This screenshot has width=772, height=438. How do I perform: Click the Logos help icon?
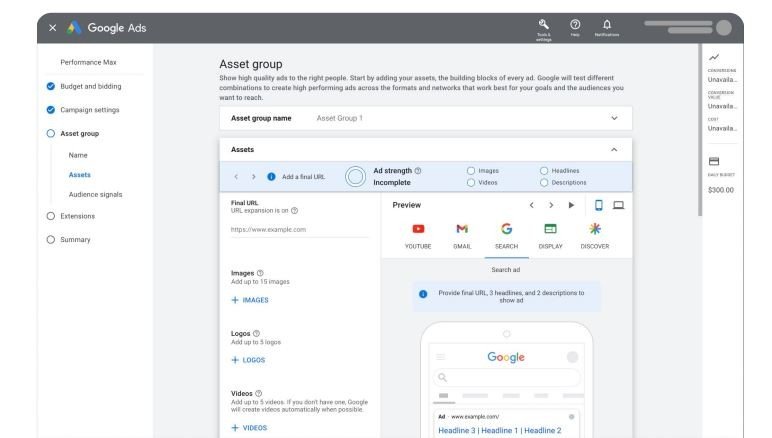256,334
